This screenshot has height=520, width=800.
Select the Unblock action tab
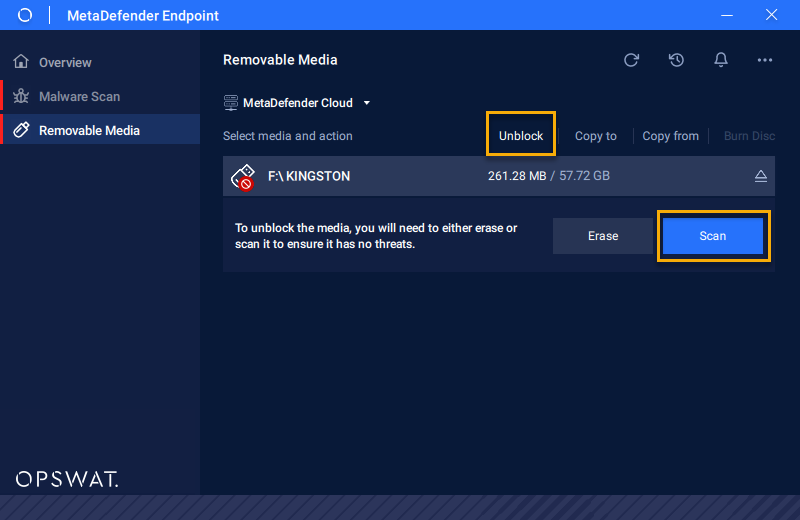[520, 136]
